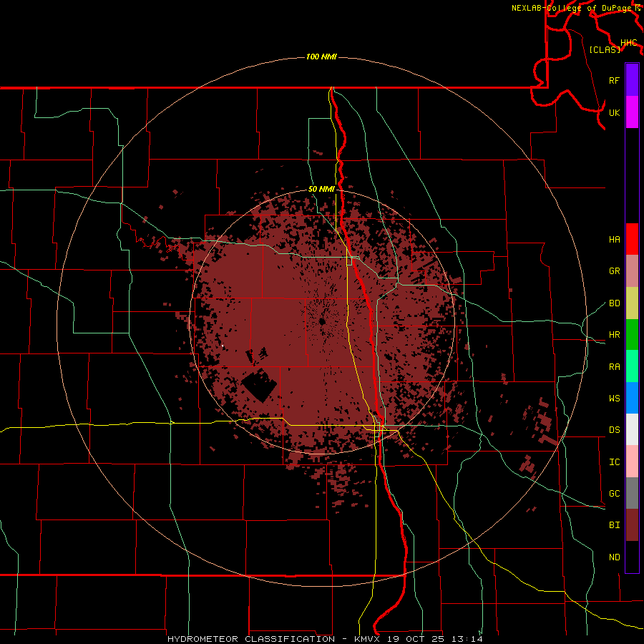Click the HR legend label
Image resolution: width=644 pixels, height=644 pixels.
click(x=615, y=335)
